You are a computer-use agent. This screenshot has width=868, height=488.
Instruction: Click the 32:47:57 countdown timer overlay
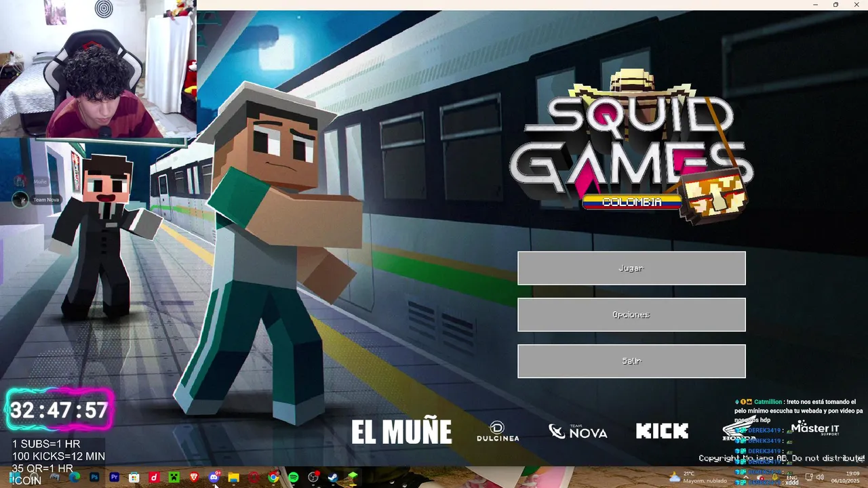click(x=60, y=410)
